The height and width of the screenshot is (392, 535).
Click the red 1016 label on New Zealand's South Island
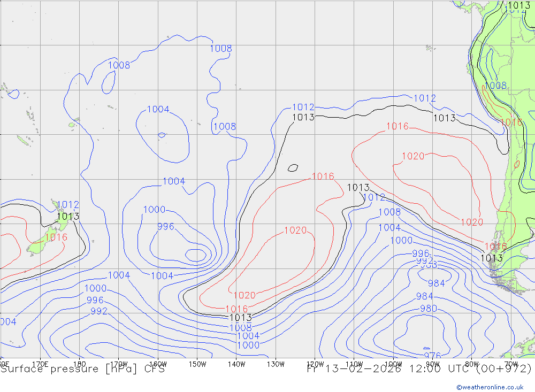point(56,237)
